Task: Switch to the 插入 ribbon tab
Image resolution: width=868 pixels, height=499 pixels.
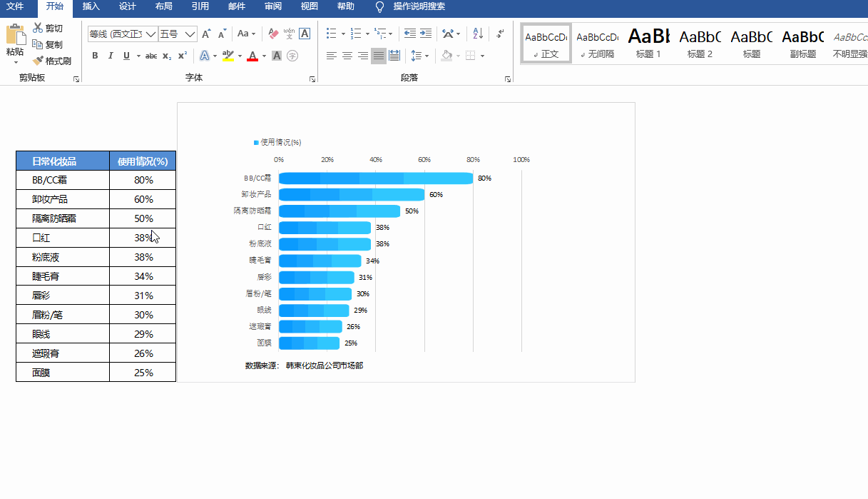Action: (x=91, y=7)
